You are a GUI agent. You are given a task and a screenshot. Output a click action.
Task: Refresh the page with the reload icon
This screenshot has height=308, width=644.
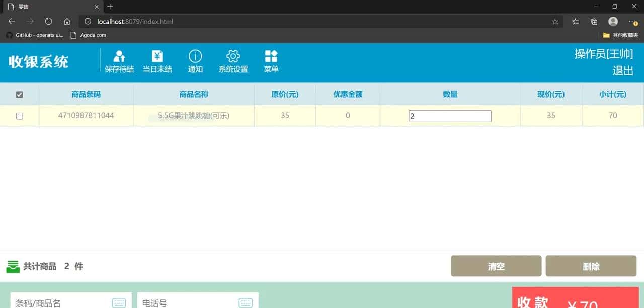click(48, 21)
